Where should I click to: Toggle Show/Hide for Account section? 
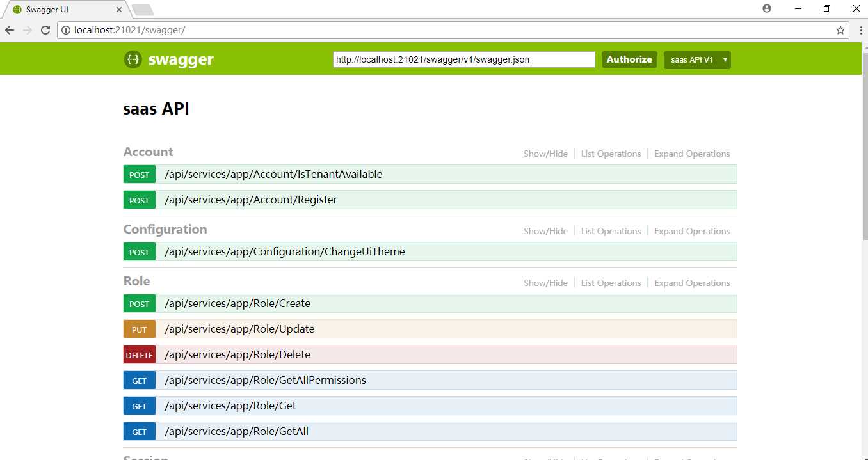pyautogui.click(x=545, y=154)
